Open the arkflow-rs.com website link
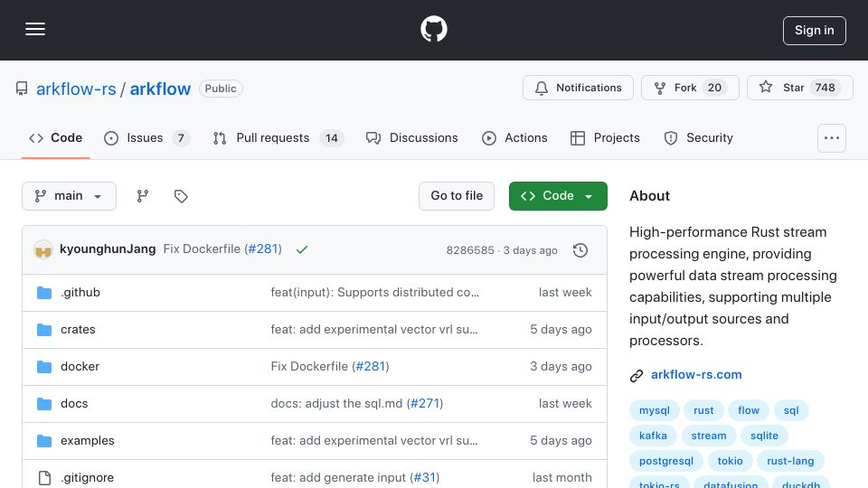 [696, 374]
